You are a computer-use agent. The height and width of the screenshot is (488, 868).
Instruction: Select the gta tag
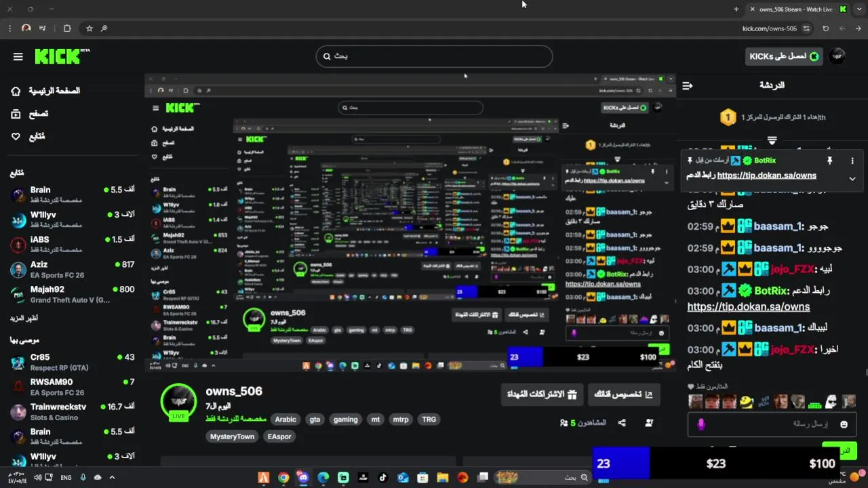(x=315, y=420)
